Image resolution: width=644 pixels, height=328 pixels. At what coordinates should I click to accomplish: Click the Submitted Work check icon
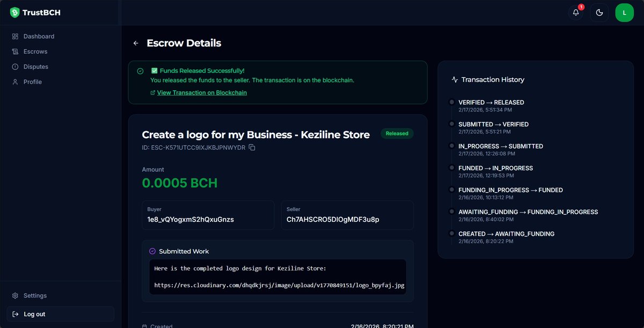click(152, 251)
